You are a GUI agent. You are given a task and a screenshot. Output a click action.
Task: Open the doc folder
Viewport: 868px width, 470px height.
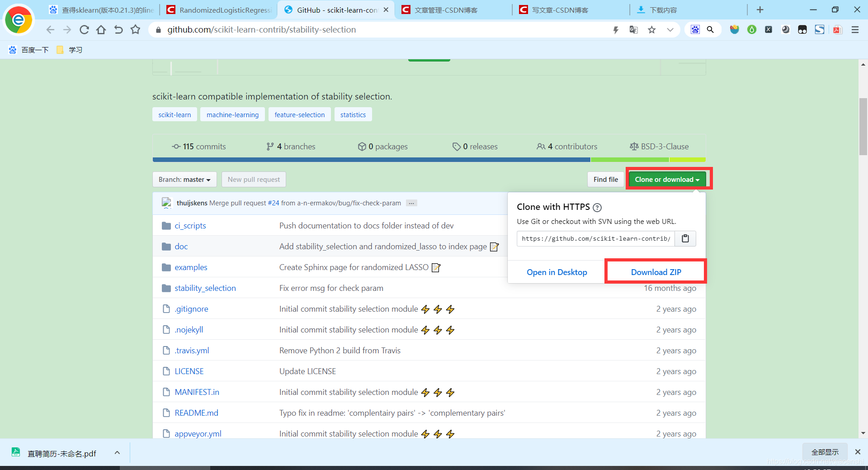181,247
